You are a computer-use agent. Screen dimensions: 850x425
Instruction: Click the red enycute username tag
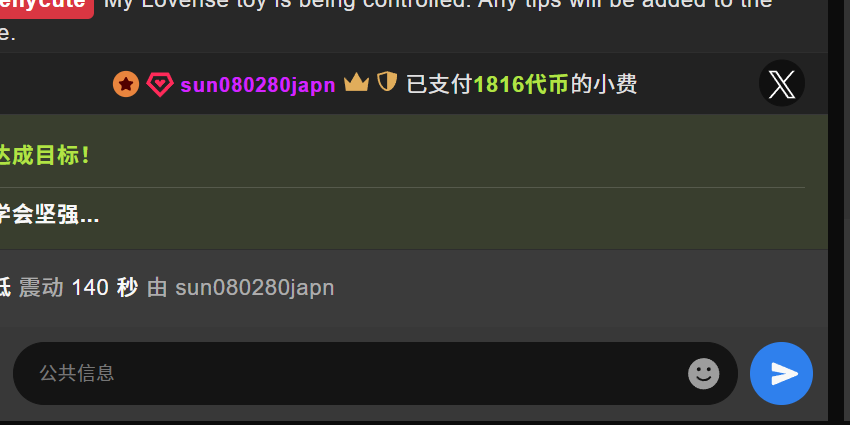(x=47, y=5)
